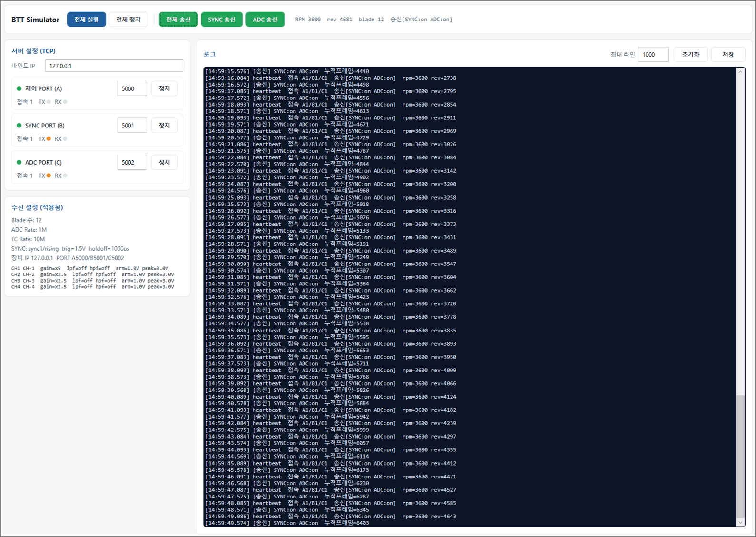Image resolution: width=756 pixels, height=537 pixels.
Task: Click the RX indicator of 제어 PORT (A)
Action: (x=65, y=102)
